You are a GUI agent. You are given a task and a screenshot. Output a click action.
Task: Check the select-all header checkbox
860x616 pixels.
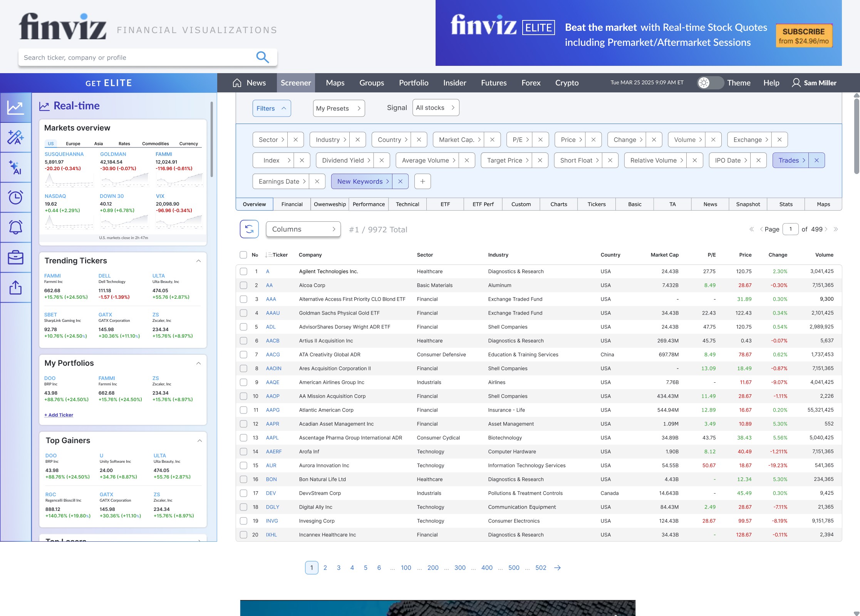[x=243, y=255]
